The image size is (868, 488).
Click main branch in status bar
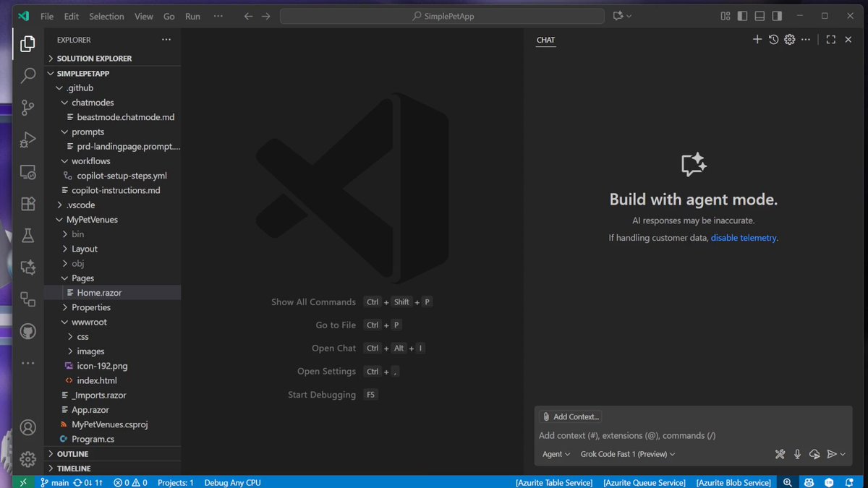pyautogui.click(x=55, y=482)
